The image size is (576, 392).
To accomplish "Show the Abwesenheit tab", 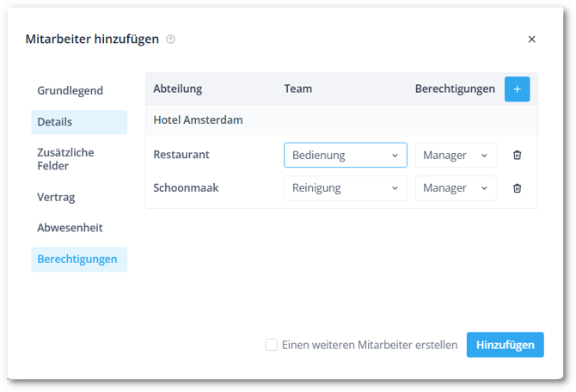I will [x=70, y=229].
